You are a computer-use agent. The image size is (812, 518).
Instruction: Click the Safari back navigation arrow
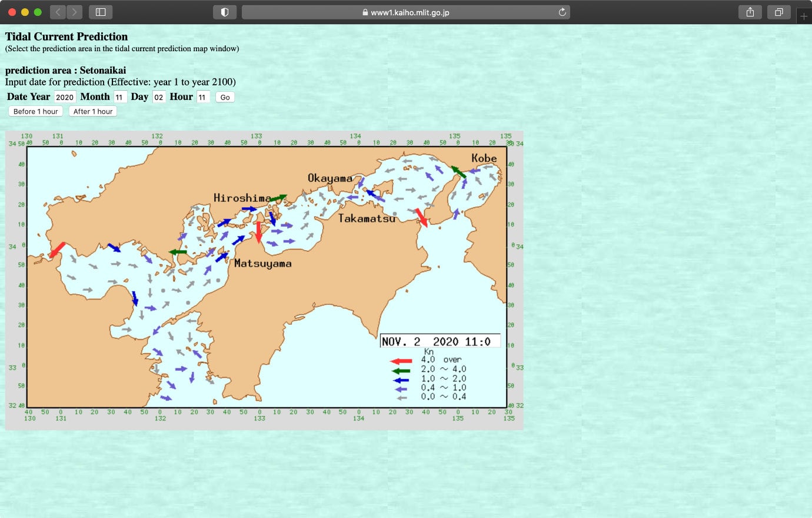coord(58,12)
